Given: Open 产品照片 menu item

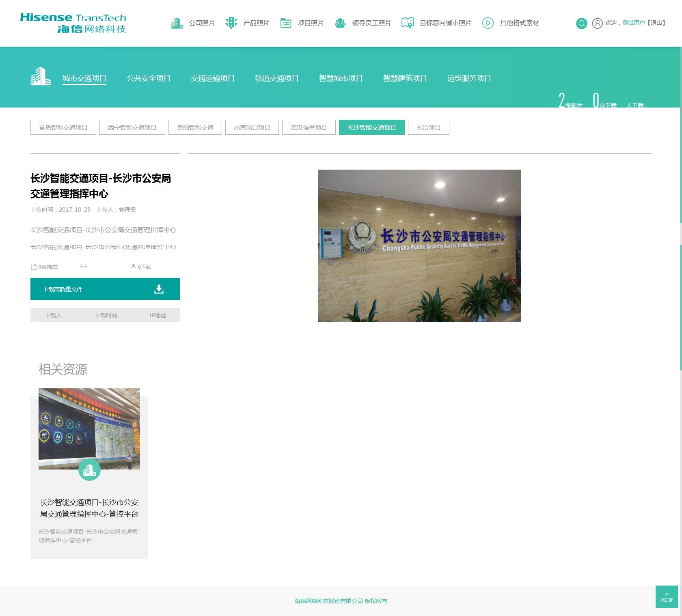Looking at the screenshot, I should (x=256, y=23).
